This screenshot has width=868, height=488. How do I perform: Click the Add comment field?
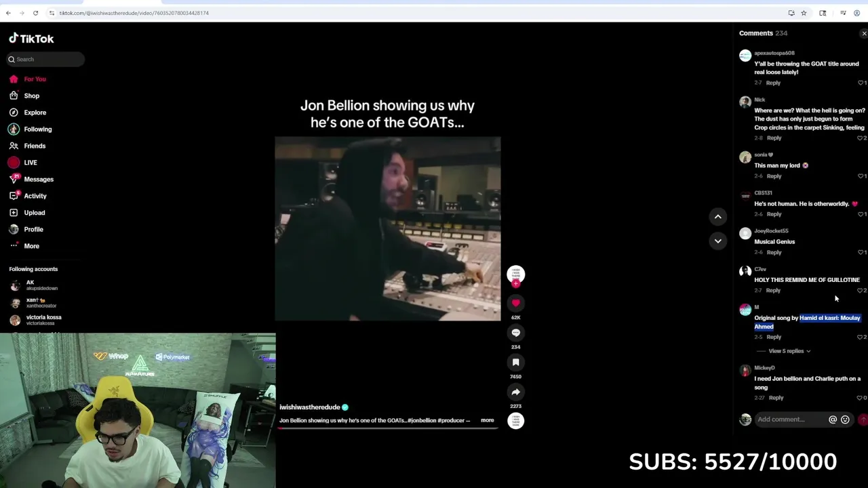coord(791,420)
